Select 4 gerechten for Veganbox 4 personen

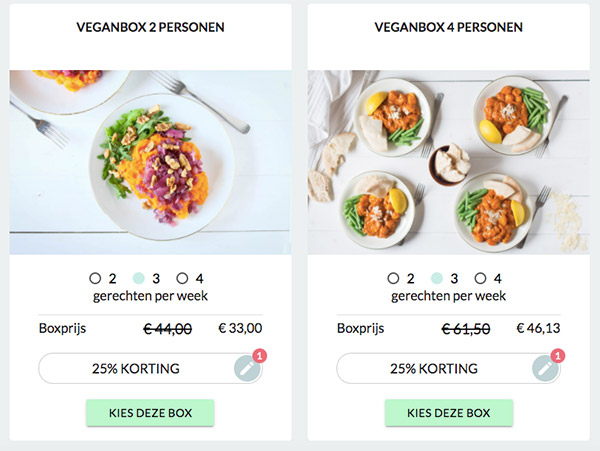tap(481, 279)
